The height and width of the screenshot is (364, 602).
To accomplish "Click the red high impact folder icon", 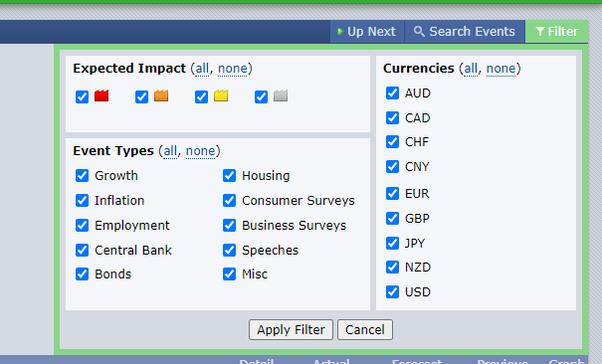I will [x=101, y=95].
